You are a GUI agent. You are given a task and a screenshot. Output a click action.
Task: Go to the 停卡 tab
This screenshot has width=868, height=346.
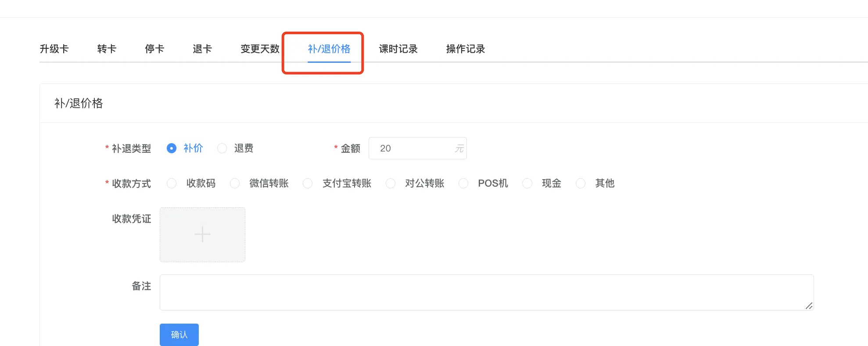tap(154, 49)
